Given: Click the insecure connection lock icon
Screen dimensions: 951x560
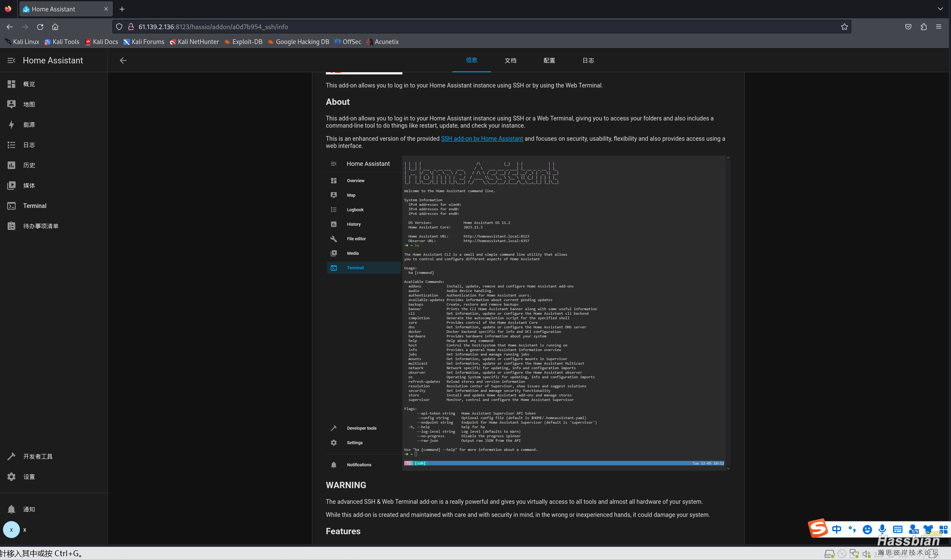Looking at the screenshot, I should [131, 27].
